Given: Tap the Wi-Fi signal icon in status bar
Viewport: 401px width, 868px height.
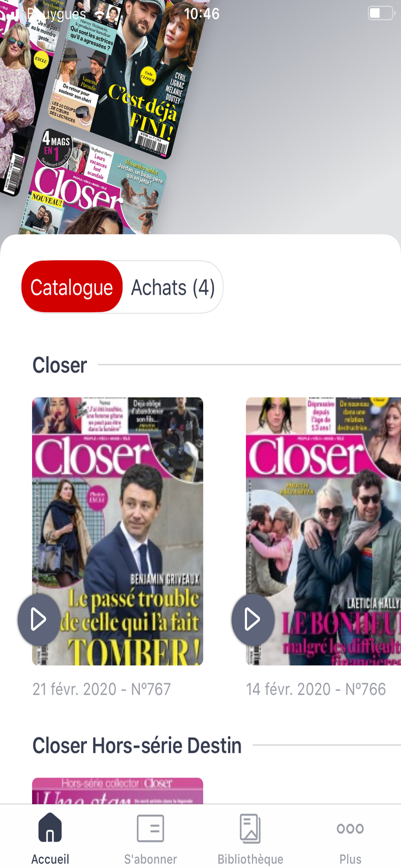Looking at the screenshot, I should (x=99, y=14).
